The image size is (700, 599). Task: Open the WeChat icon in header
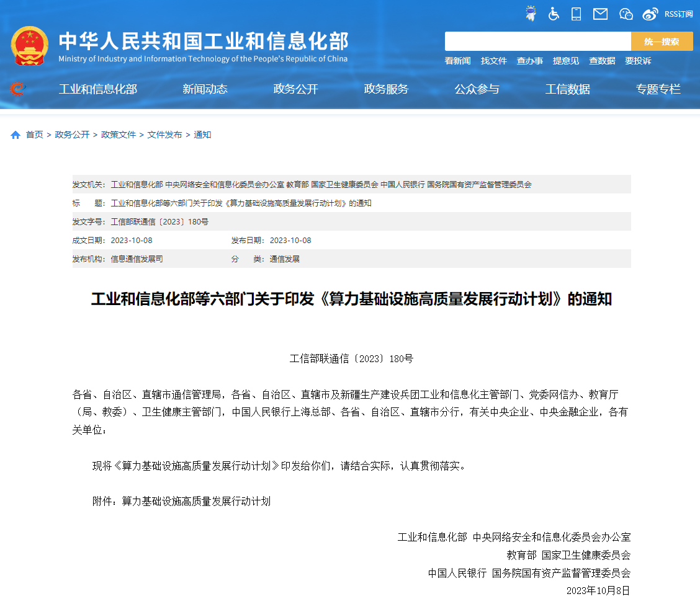(x=626, y=14)
